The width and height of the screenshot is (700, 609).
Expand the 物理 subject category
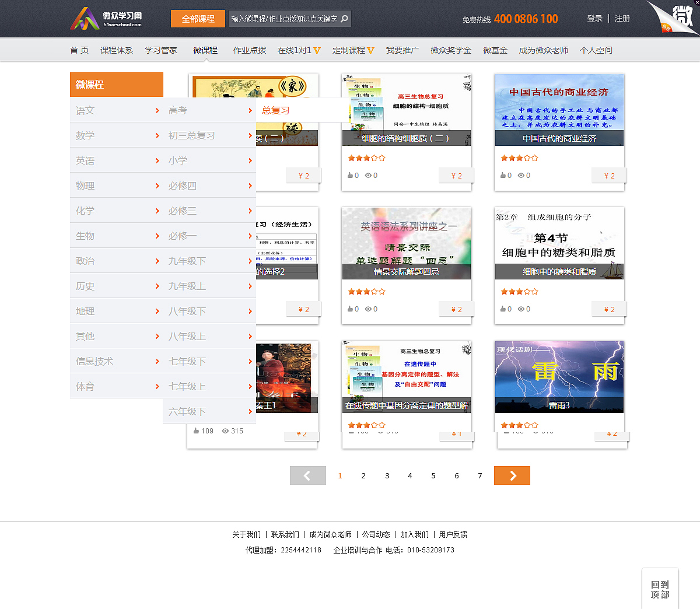pos(117,185)
